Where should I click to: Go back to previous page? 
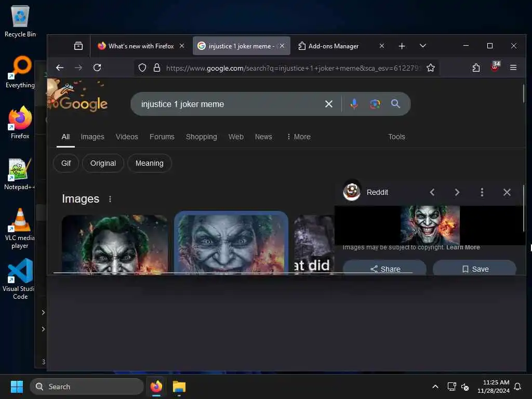(x=60, y=68)
